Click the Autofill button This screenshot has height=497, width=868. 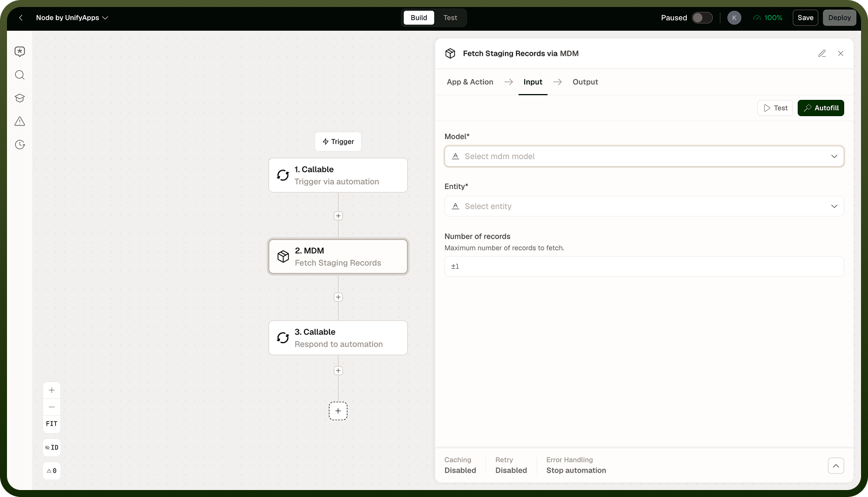pyautogui.click(x=820, y=108)
